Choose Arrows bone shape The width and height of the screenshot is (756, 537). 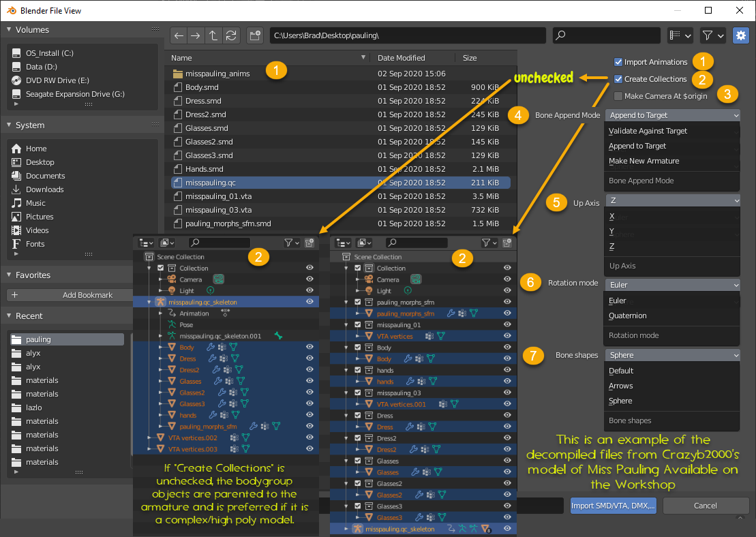tap(671, 386)
